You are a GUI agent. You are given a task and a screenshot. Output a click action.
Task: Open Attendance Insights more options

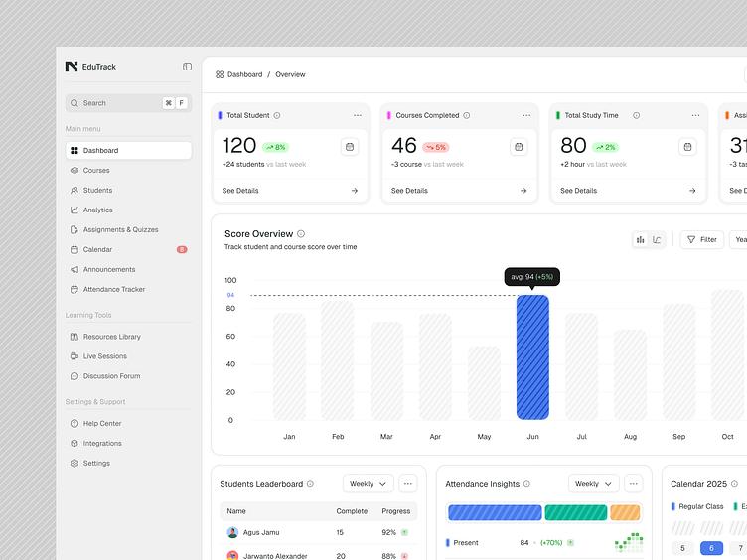(x=633, y=484)
